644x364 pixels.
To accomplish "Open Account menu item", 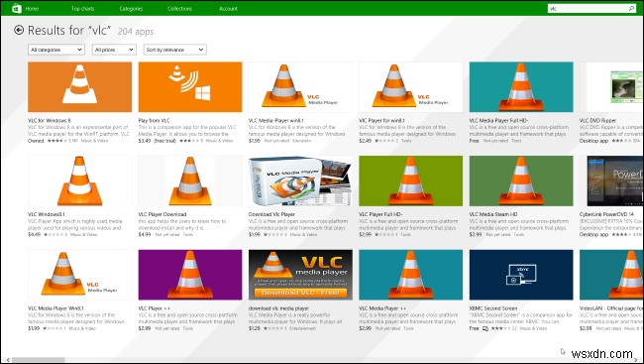I will pos(228,8).
